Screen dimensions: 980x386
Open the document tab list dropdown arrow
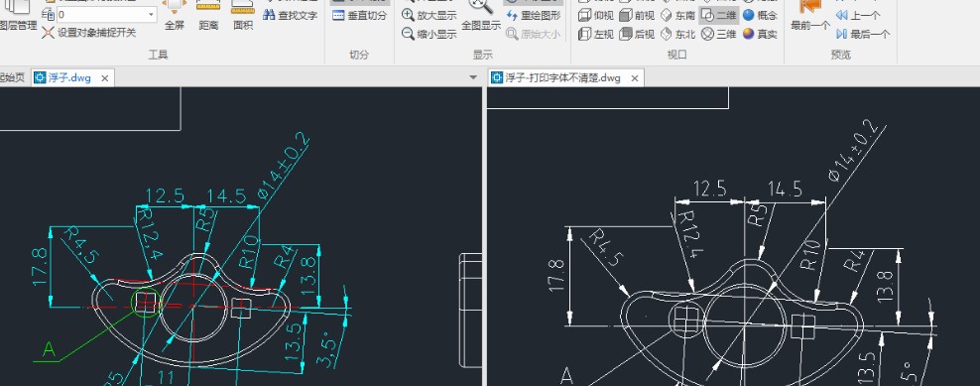click(473, 77)
